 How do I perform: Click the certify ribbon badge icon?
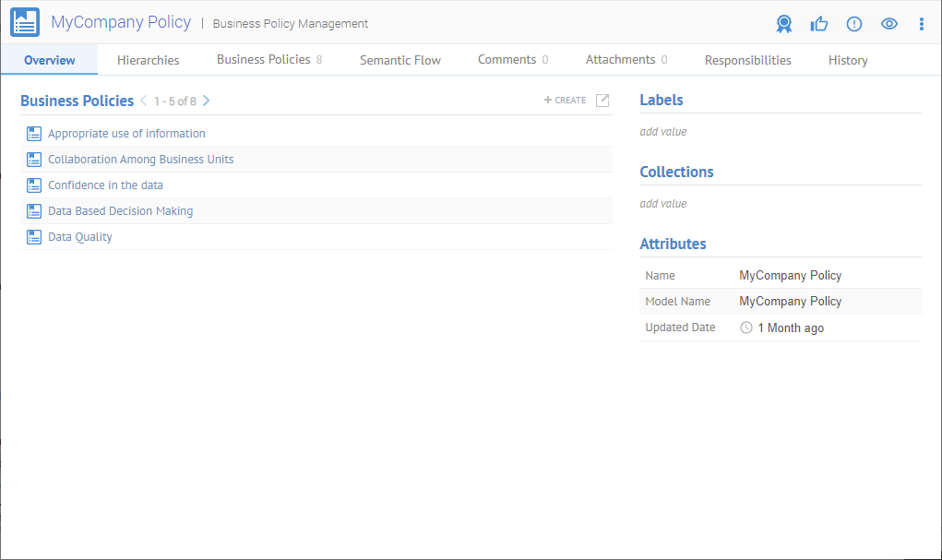click(784, 24)
